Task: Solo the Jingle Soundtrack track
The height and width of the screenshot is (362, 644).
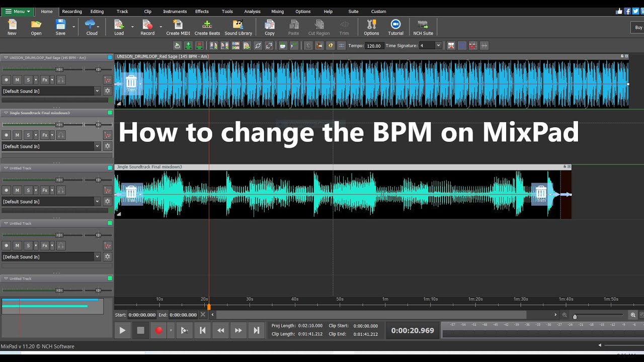Action: 28,135
